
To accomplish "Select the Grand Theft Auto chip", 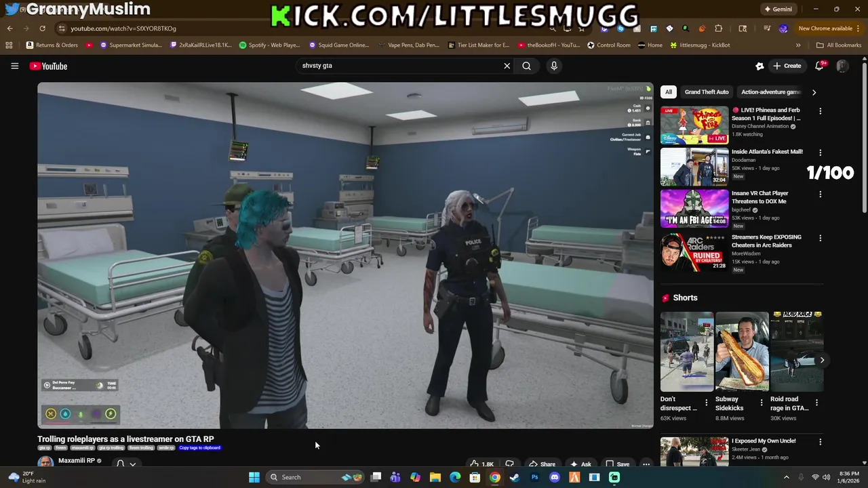I will 707,92.
